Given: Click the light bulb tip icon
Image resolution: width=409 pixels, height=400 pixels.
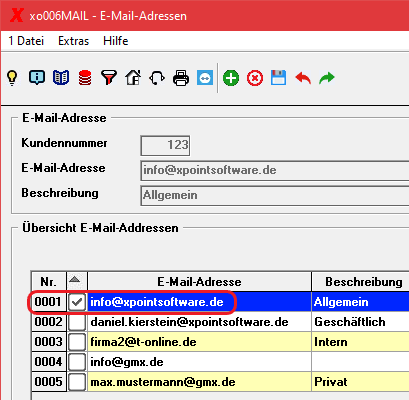Looking at the screenshot, I should (x=12, y=78).
